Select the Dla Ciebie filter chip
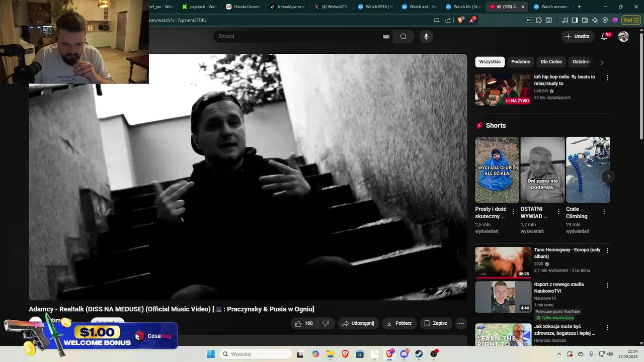 (551, 62)
